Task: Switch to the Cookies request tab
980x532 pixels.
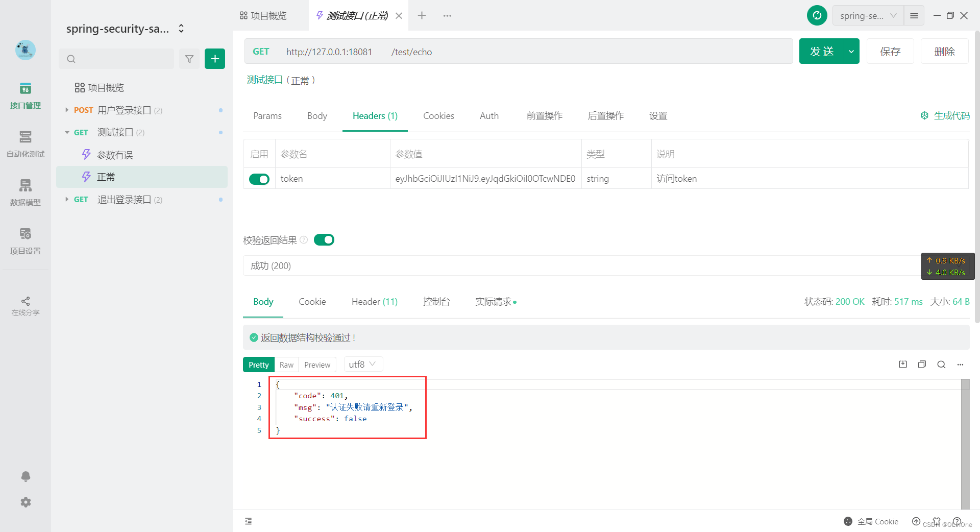Action: pos(438,116)
